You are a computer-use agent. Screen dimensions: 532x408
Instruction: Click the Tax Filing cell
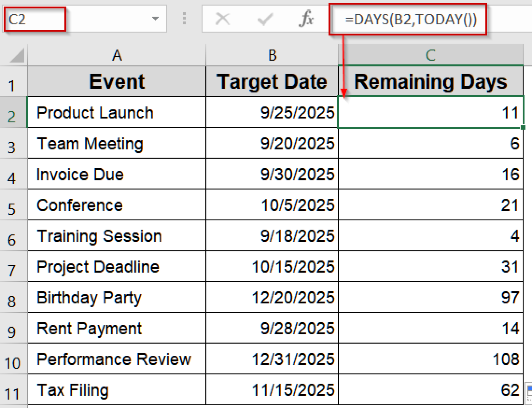(x=116, y=390)
